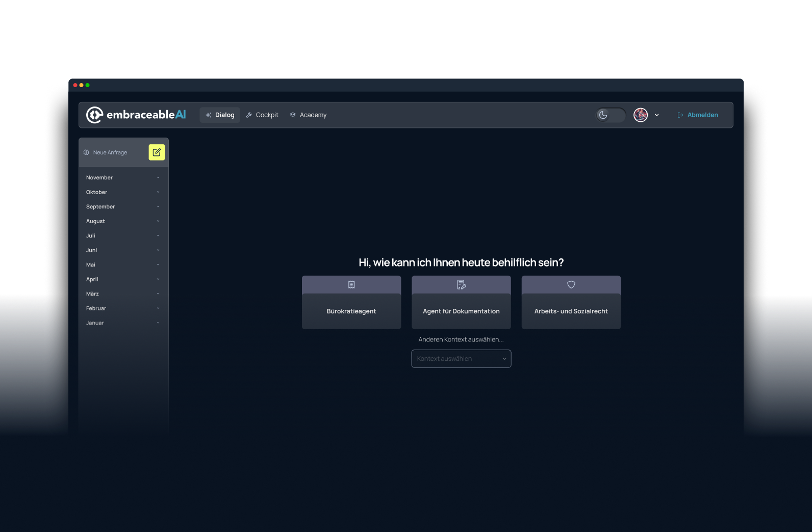Open the user menu chevron next to avatar
Image resolution: width=812 pixels, height=532 pixels.
[x=656, y=115]
